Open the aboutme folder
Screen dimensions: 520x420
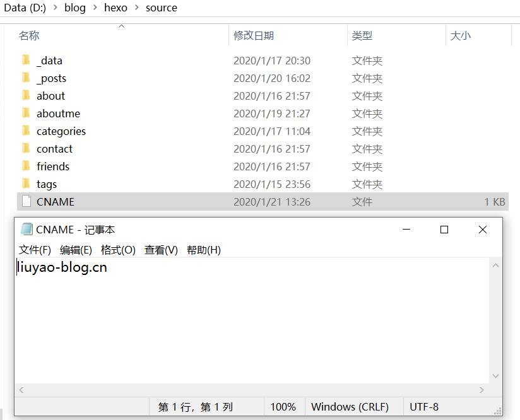click(58, 113)
